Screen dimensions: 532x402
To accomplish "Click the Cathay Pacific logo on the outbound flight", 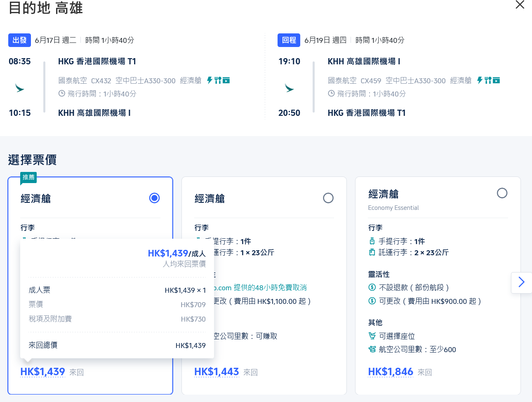I will [x=19, y=88].
